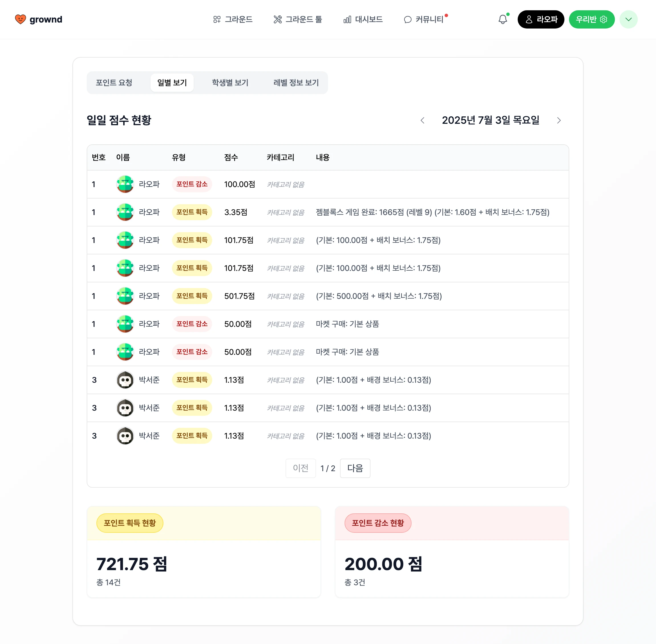Click the 501.75점 score cell
The width and height of the screenshot is (656, 644).
point(239,296)
